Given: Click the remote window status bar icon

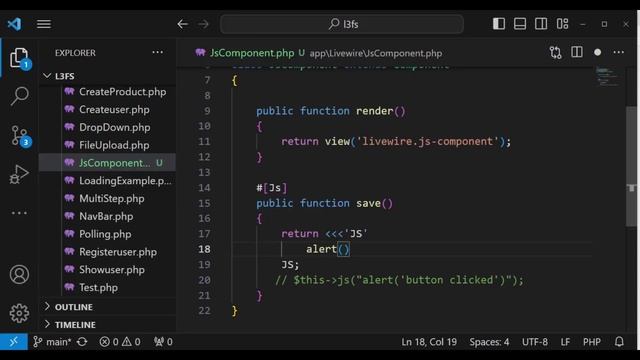Looking at the screenshot, I should tap(13, 342).
